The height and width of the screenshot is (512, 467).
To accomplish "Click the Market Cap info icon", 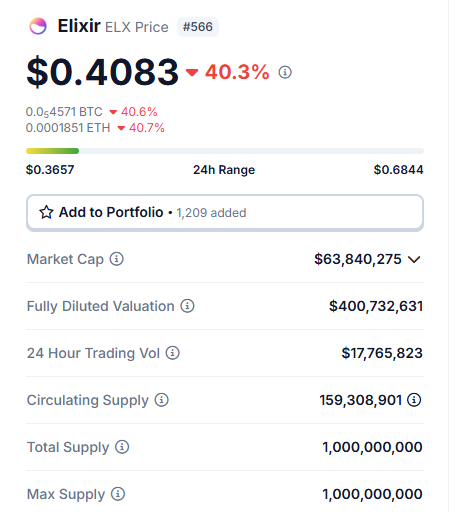I will tap(117, 259).
